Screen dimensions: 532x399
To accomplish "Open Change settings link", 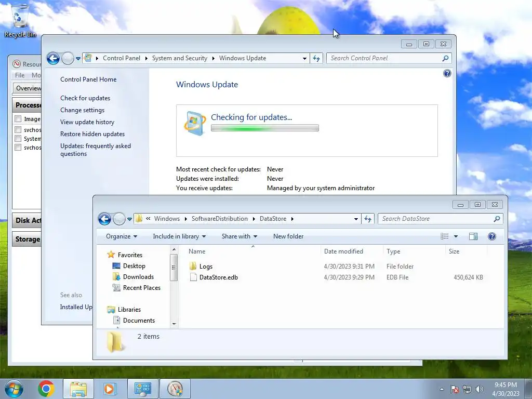I will [x=83, y=110].
